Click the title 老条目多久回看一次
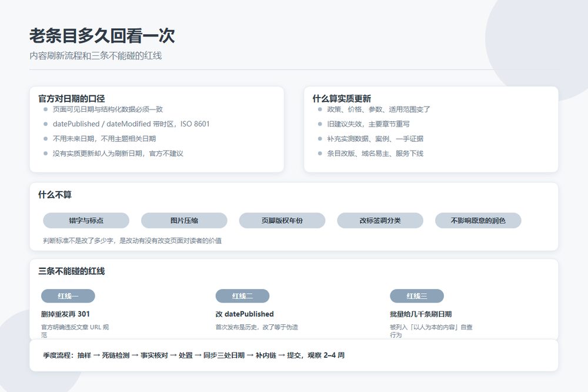The image size is (588, 392). tap(102, 36)
